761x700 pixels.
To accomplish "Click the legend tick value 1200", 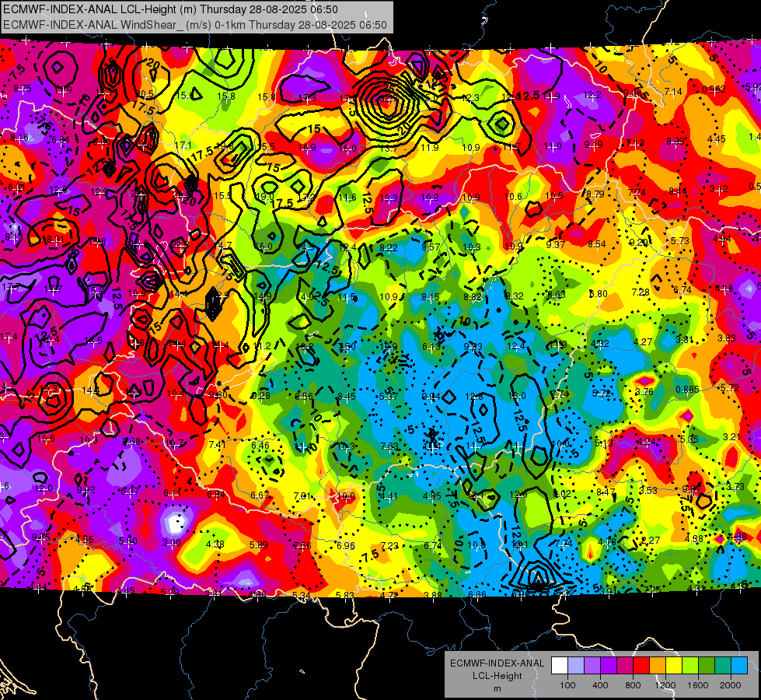I will coord(665,685).
